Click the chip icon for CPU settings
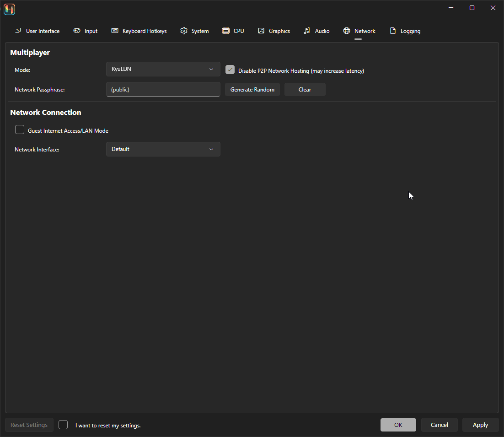The height and width of the screenshot is (437, 504). 225,31
